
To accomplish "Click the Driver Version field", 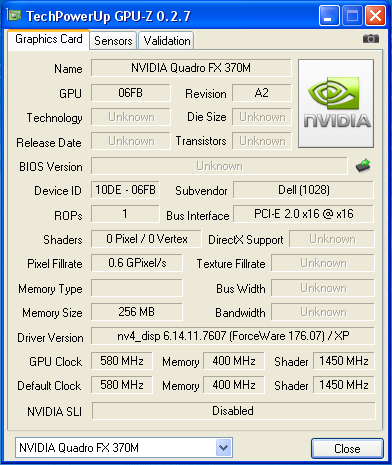I will click(x=233, y=336).
